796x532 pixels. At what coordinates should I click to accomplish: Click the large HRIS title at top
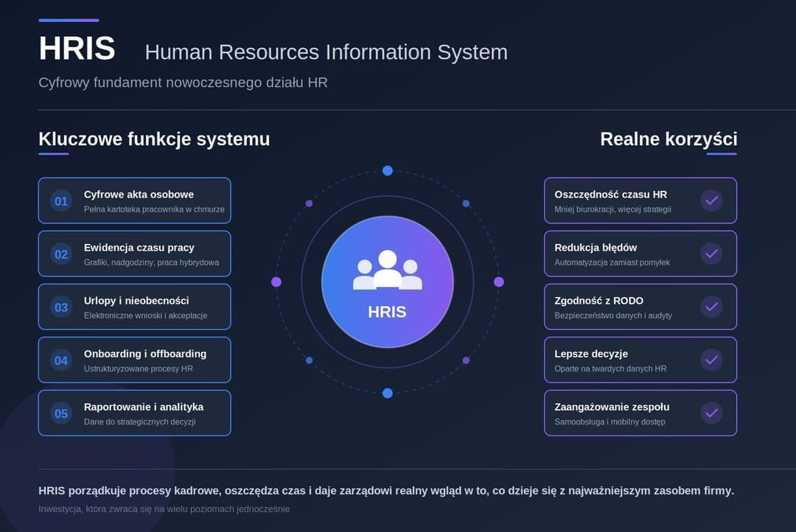pyautogui.click(x=77, y=48)
